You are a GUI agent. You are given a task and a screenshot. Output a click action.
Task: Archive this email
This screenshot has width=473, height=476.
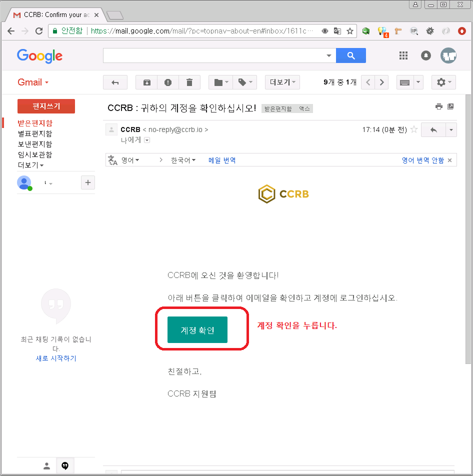click(x=146, y=82)
